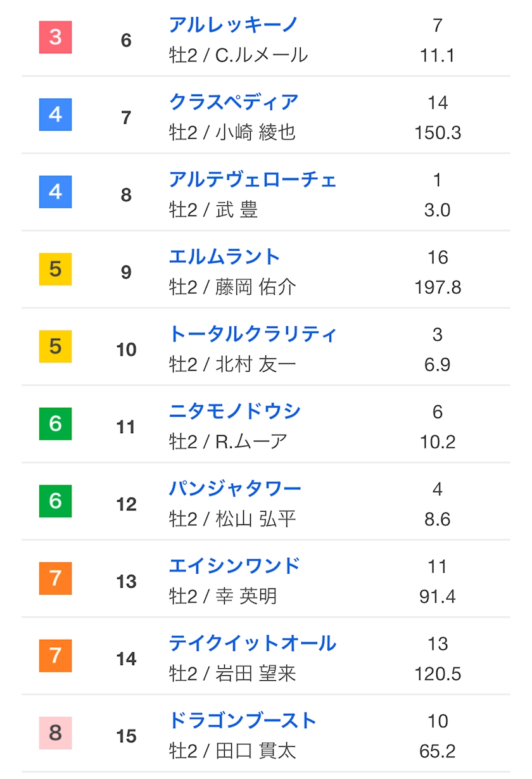532x779 pixels.
Task: Click odds 3.0 for horse 8
Action: tap(437, 210)
